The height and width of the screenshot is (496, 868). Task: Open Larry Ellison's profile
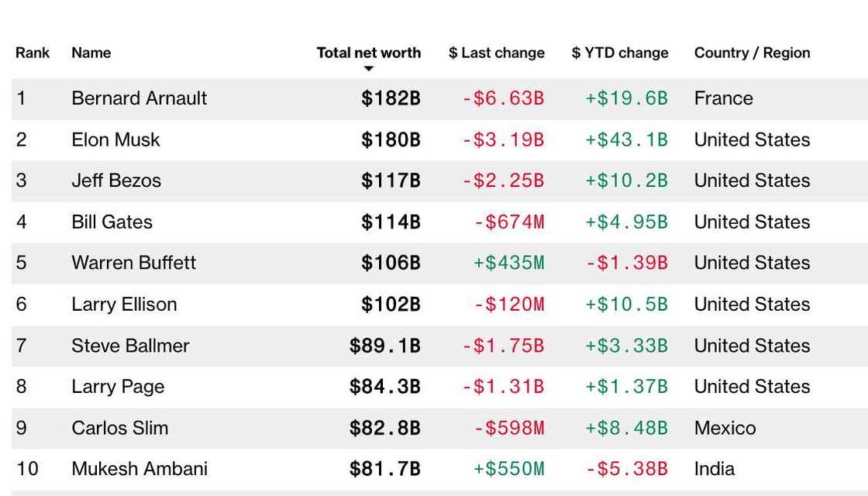click(124, 304)
